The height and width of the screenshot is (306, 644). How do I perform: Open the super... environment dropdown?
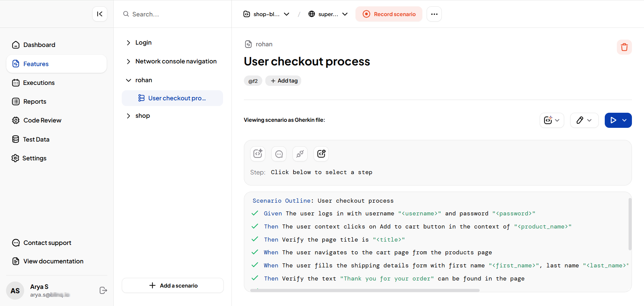[328, 14]
